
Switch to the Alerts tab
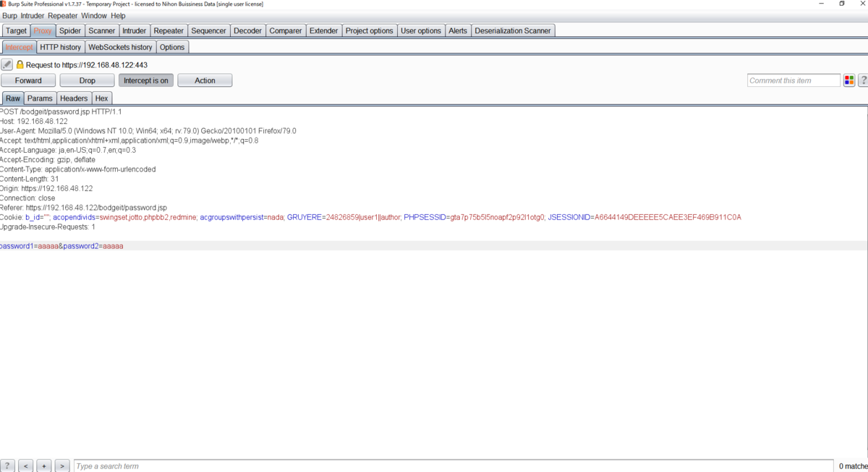[x=458, y=30]
